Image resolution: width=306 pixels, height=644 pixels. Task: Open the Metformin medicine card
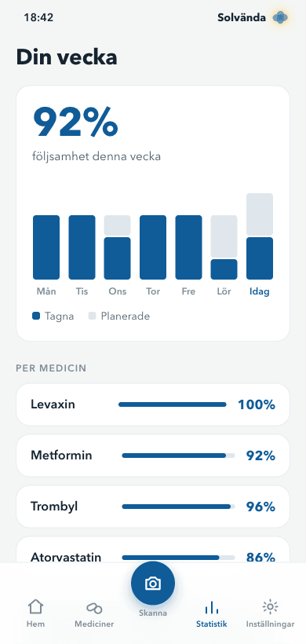153,456
